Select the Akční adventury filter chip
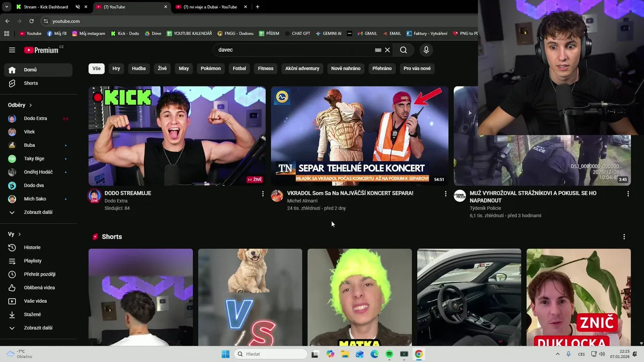Screen dimensions: 644x362 pyautogui.click(x=302, y=68)
